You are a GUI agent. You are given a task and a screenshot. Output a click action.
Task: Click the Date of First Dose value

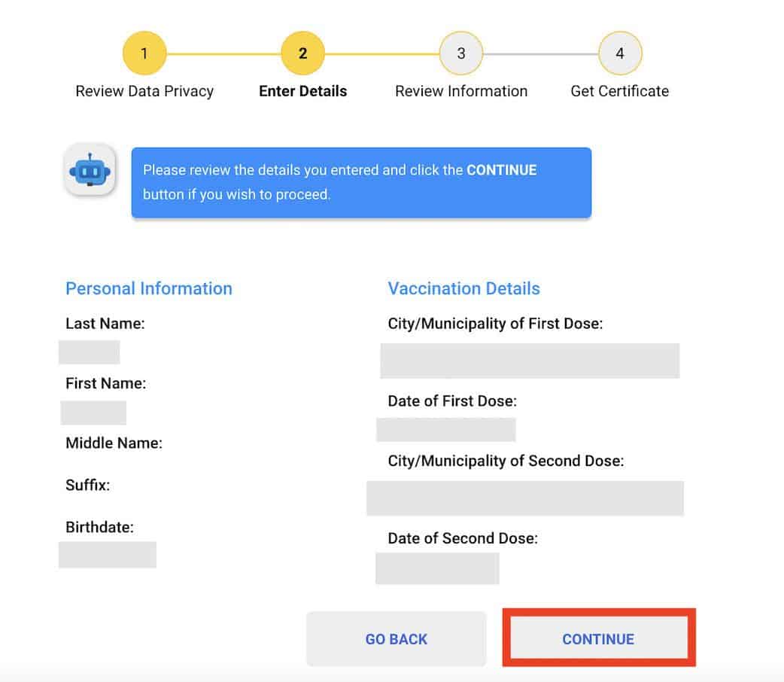click(x=446, y=430)
